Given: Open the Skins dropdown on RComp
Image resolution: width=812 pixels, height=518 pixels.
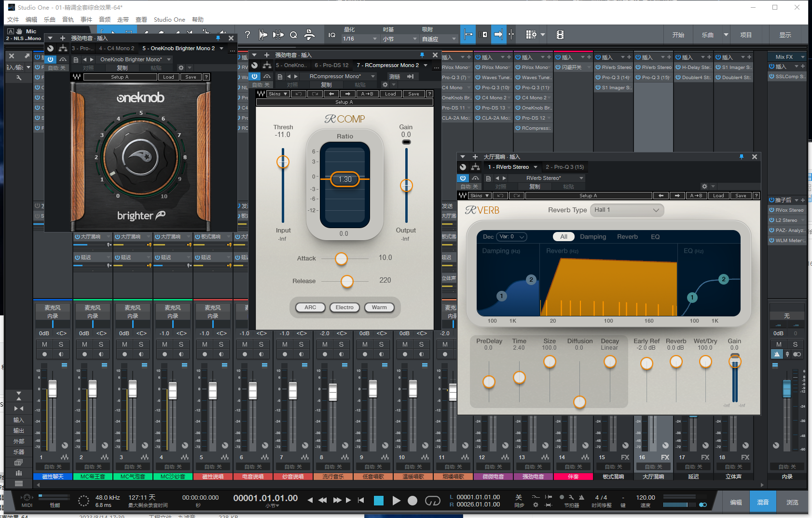Looking at the screenshot, I should click(277, 94).
